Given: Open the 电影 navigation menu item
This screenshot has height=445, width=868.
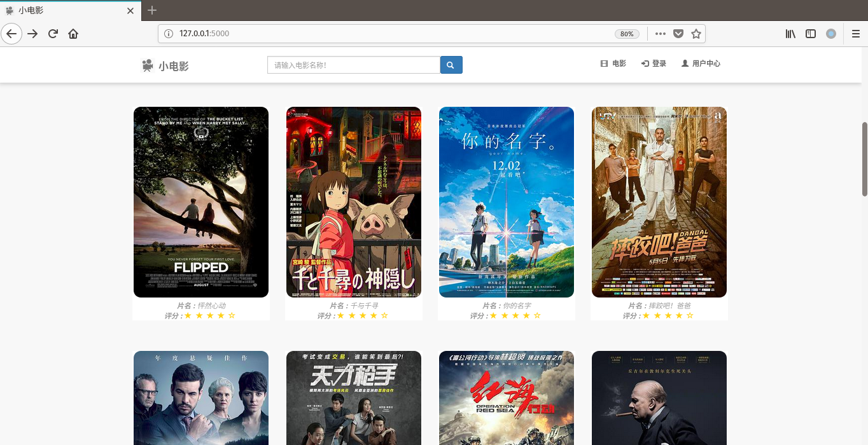Looking at the screenshot, I should click(613, 64).
